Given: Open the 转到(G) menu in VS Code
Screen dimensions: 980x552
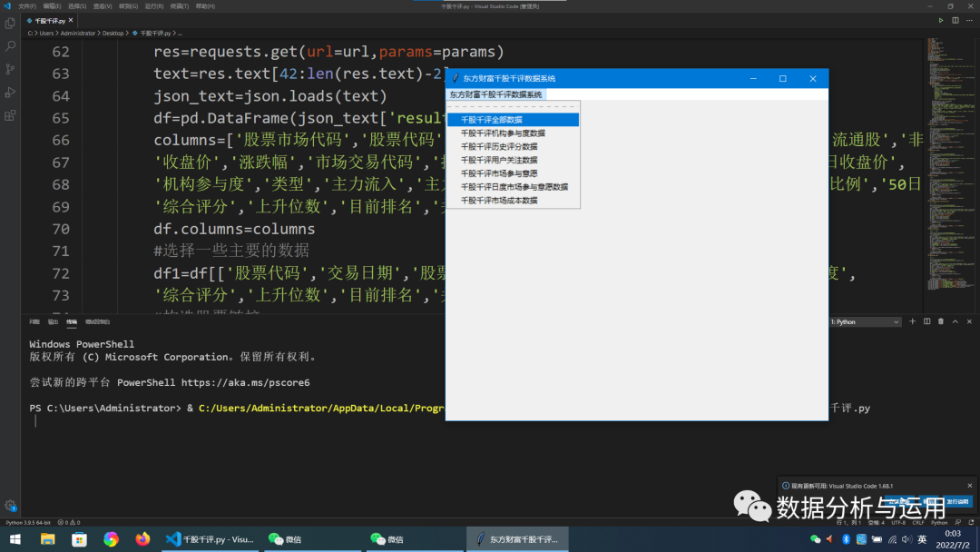Looking at the screenshot, I should coord(128,6).
